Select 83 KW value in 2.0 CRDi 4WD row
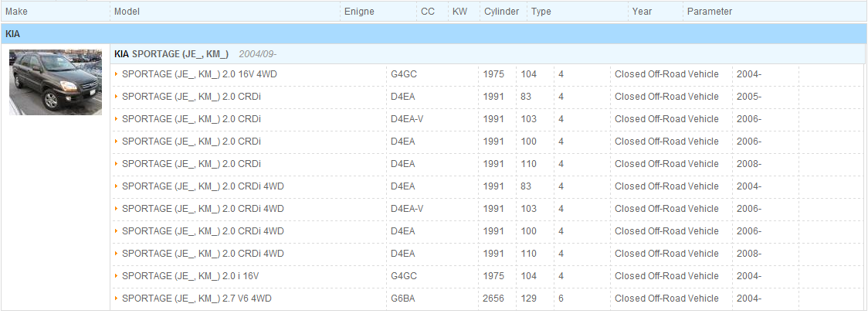 click(525, 186)
